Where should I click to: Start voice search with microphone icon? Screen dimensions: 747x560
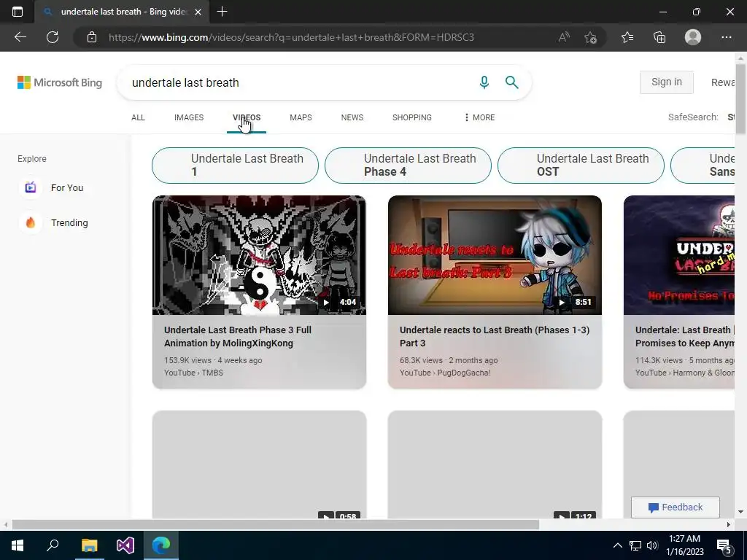484,82
